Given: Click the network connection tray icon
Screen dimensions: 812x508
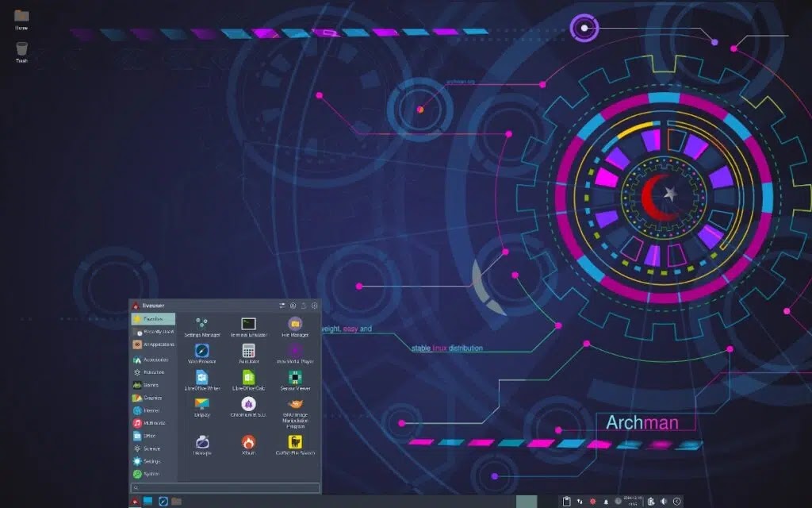Looking at the screenshot, I should coord(580,502).
